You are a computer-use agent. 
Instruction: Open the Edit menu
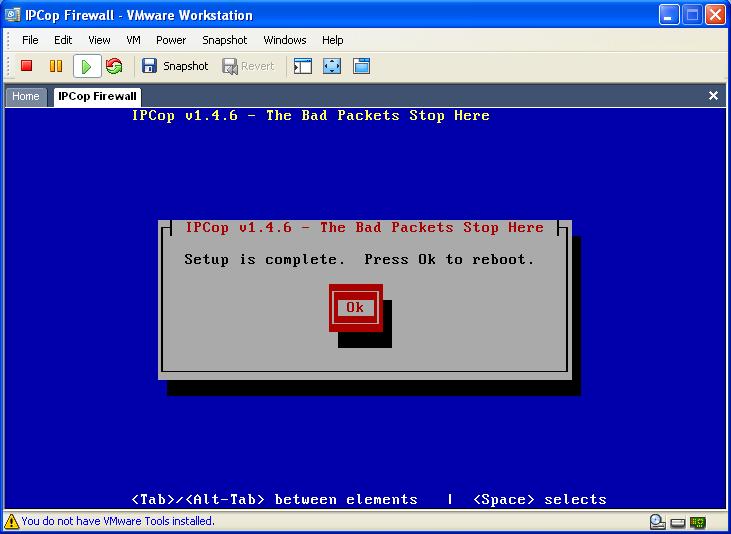click(63, 40)
